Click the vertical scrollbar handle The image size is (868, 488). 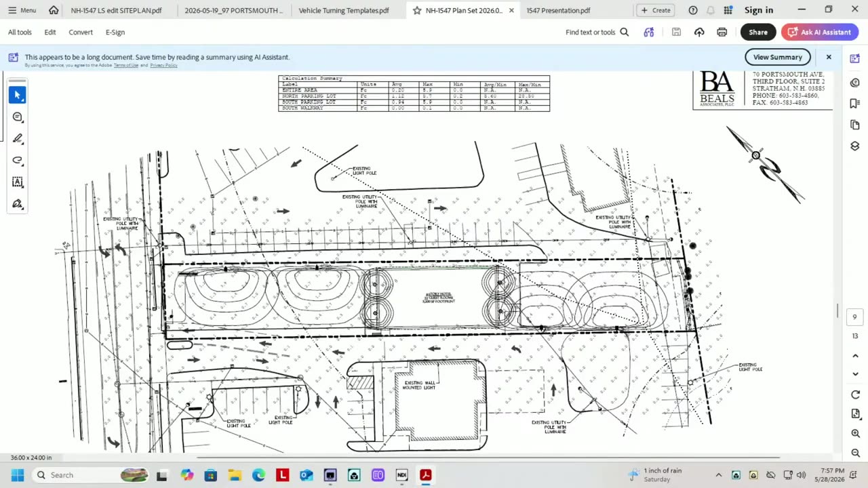tap(837, 311)
